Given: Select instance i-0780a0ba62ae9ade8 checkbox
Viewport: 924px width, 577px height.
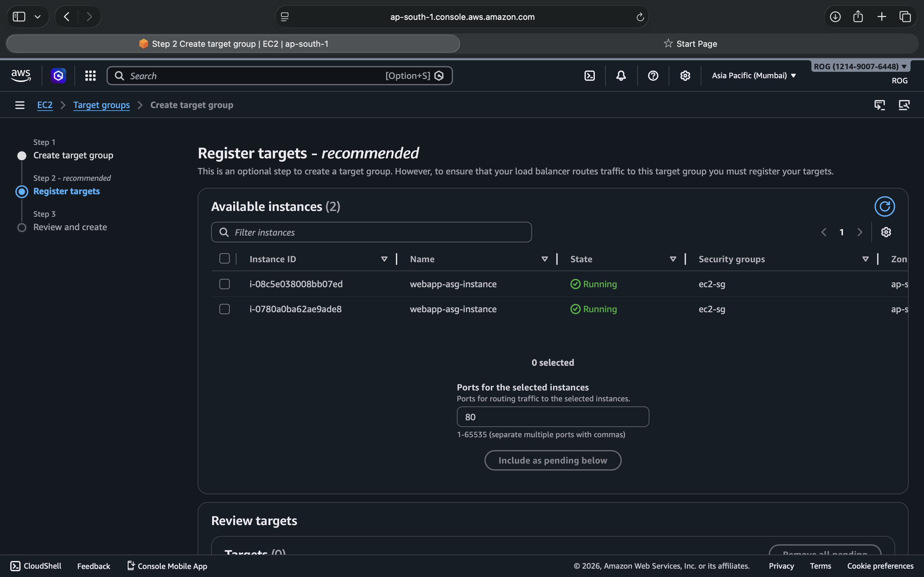Looking at the screenshot, I should (x=225, y=309).
